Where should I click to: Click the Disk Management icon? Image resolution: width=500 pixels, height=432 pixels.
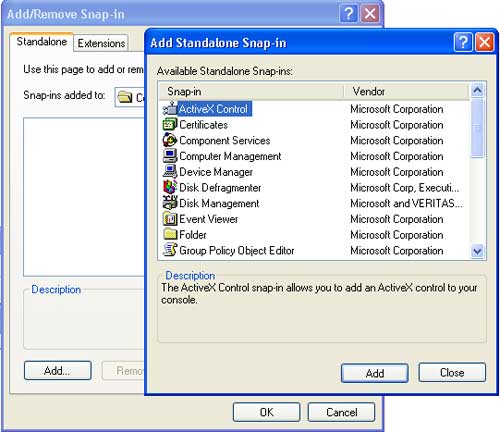(x=170, y=203)
